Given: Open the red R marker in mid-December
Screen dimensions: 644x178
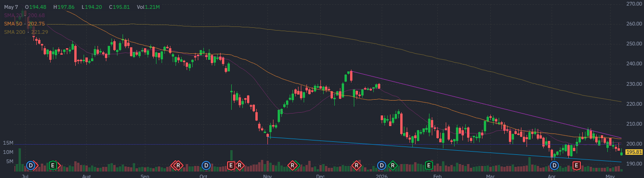Looking at the screenshot, I should coord(357,165).
